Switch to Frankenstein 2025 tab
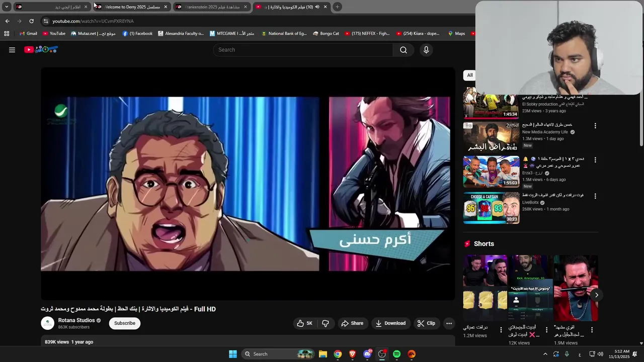Screen dimensions: 644x362 coord(211,7)
